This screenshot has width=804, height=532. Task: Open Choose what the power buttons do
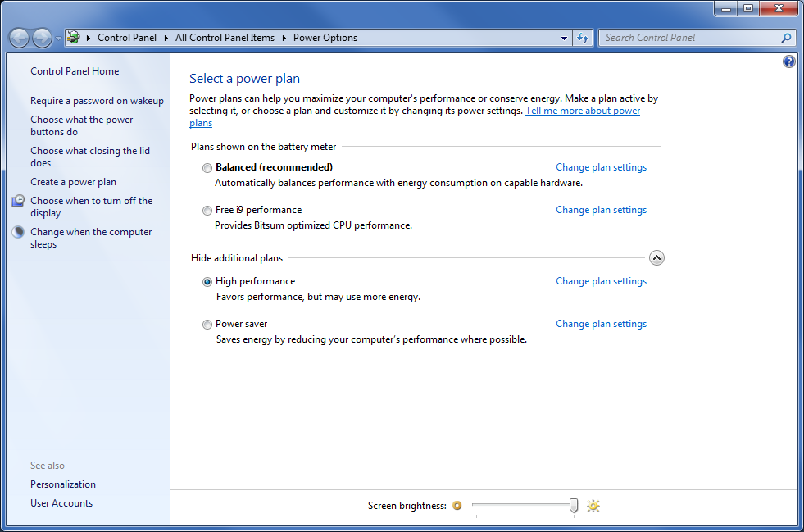[x=81, y=125]
